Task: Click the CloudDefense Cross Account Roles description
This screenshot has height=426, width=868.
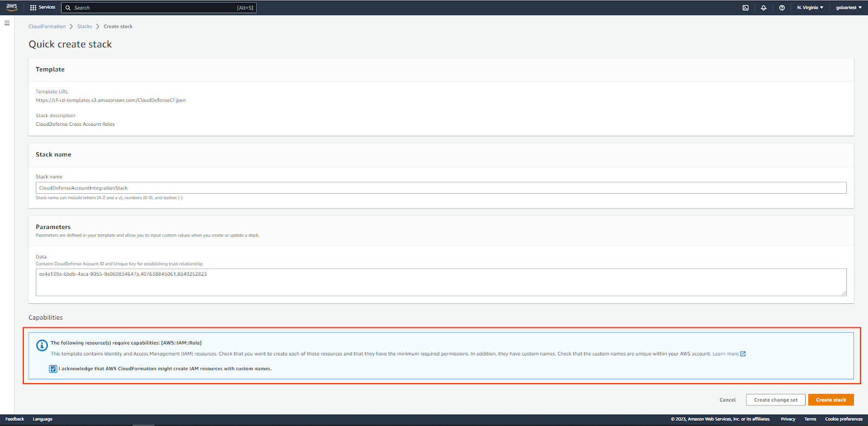Action: pyautogui.click(x=75, y=124)
